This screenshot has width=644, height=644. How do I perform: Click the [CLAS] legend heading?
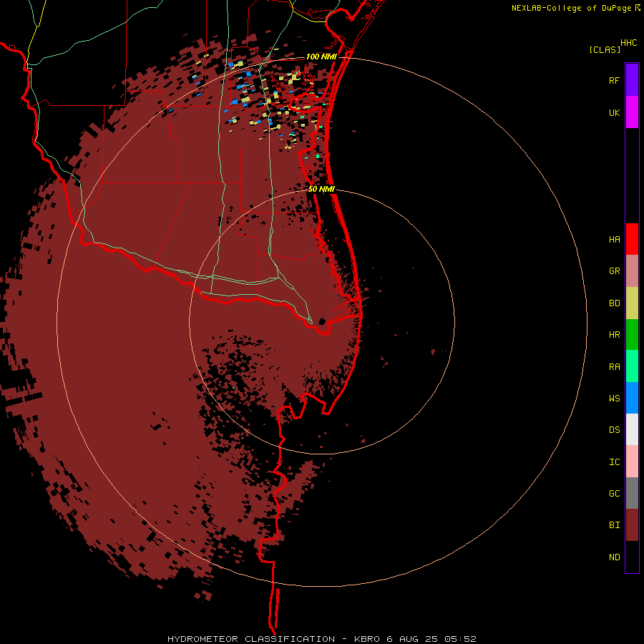605,49
